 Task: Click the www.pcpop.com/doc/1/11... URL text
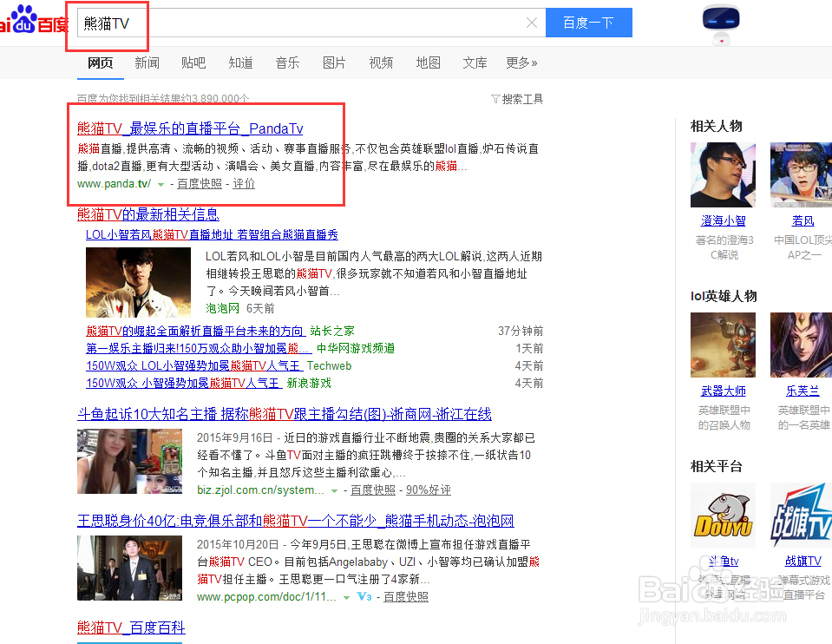coord(266,597)
